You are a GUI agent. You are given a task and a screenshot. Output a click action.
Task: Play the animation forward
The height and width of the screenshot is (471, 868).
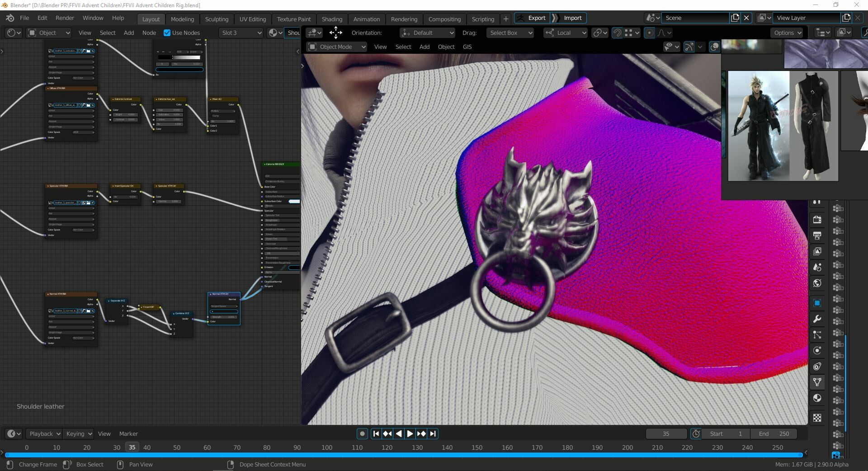click(410, 433)
